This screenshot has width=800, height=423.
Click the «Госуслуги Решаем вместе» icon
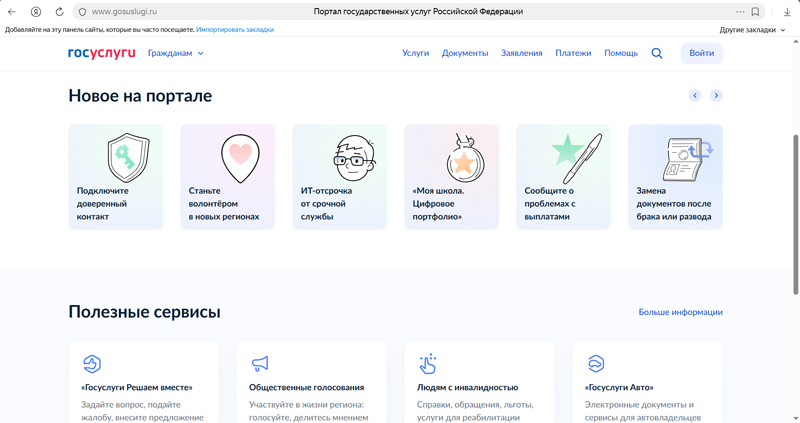coord(92,363)
